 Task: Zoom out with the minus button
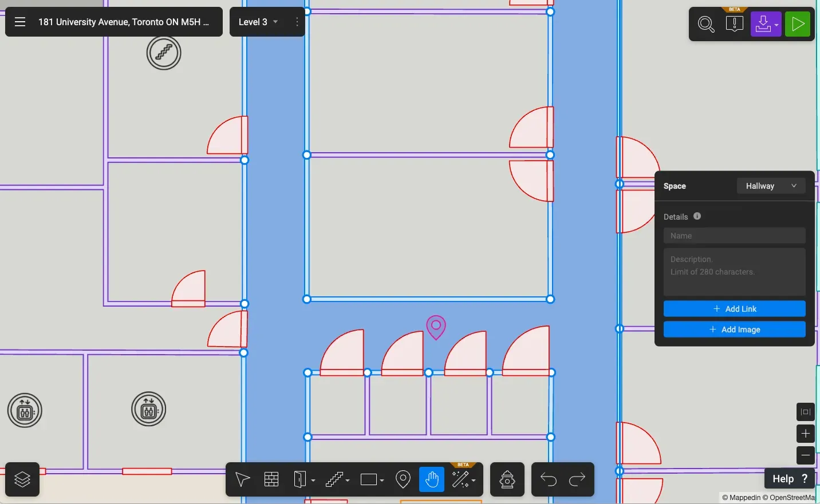(x=806, y=455)
